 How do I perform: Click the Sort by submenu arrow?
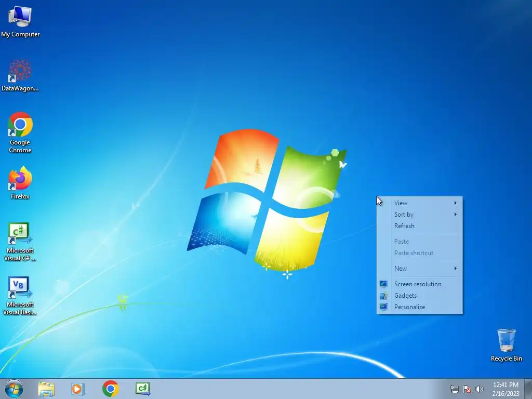456,215
